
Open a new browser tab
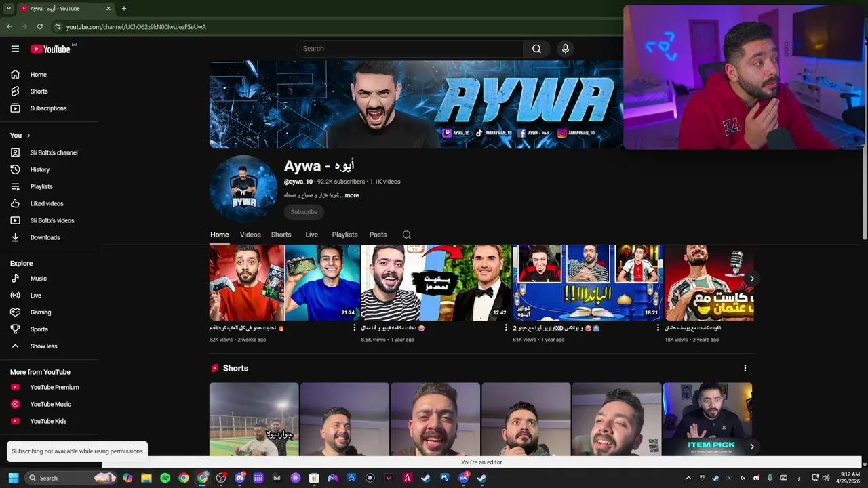(x=123, y=9)
